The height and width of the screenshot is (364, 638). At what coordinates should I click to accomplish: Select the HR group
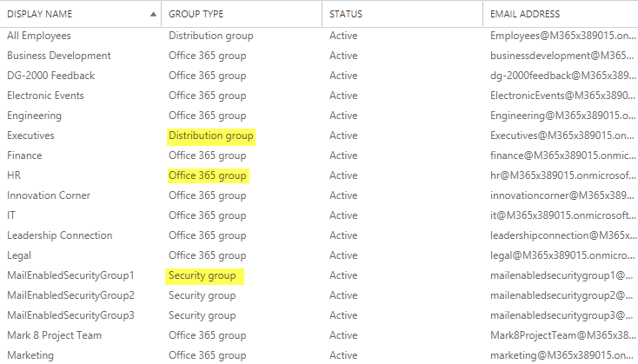coord(319,175)
